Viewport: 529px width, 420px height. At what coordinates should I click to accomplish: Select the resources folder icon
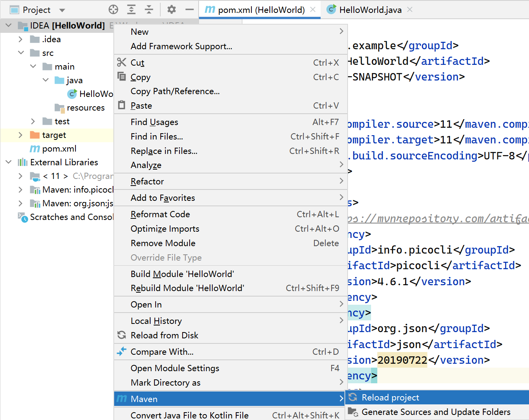click(59, 107)
